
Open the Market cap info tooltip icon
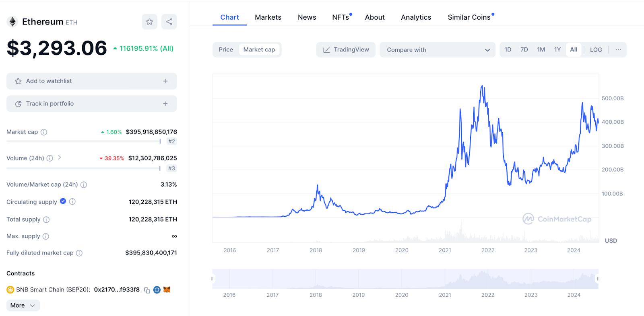[x=44, y=132]
